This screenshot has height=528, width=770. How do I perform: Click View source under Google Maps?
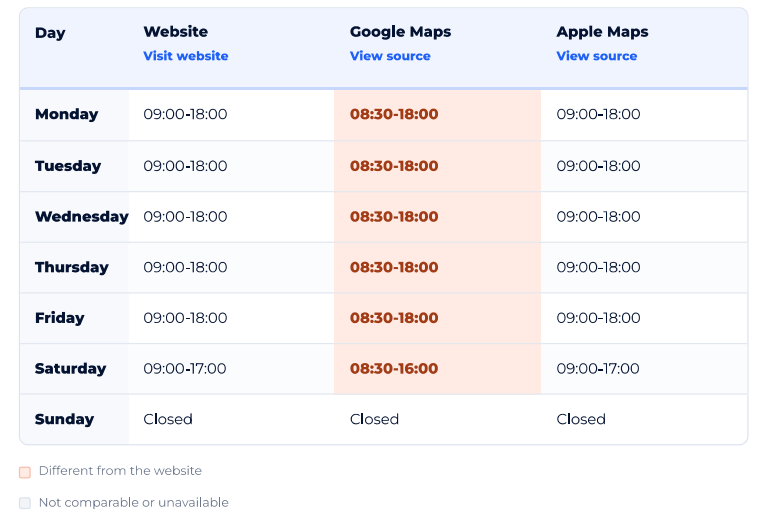click(x=390, y=56)
